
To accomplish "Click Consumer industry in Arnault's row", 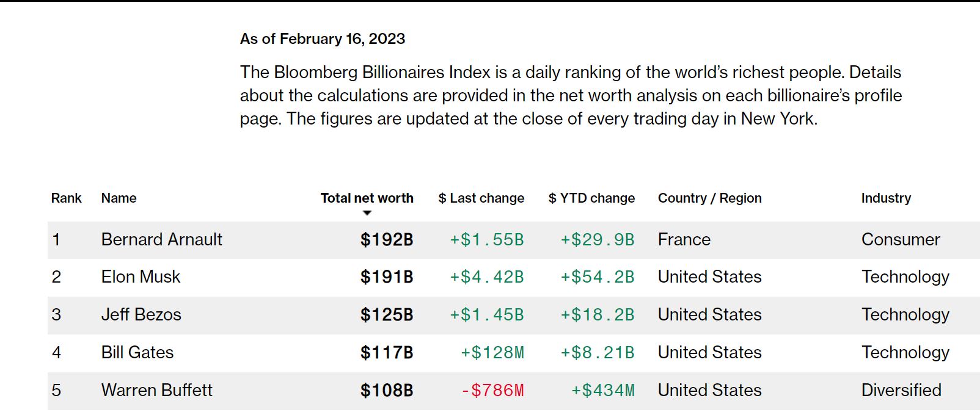I will click(900, 239).
